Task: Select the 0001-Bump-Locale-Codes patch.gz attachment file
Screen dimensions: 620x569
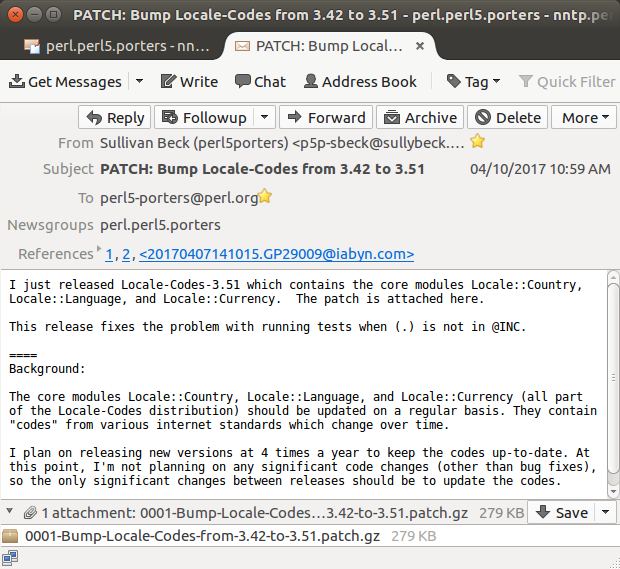Action: point(202,536)
